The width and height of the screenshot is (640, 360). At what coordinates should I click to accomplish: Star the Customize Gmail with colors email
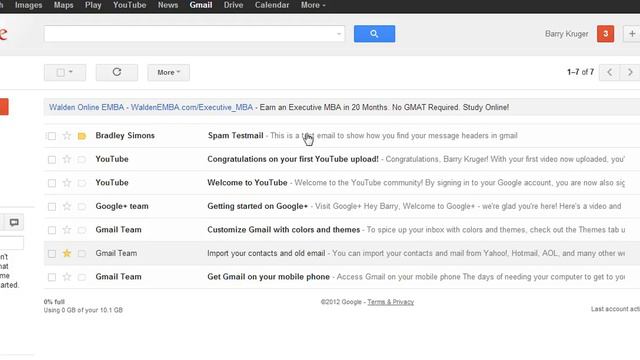pos(67,230)
